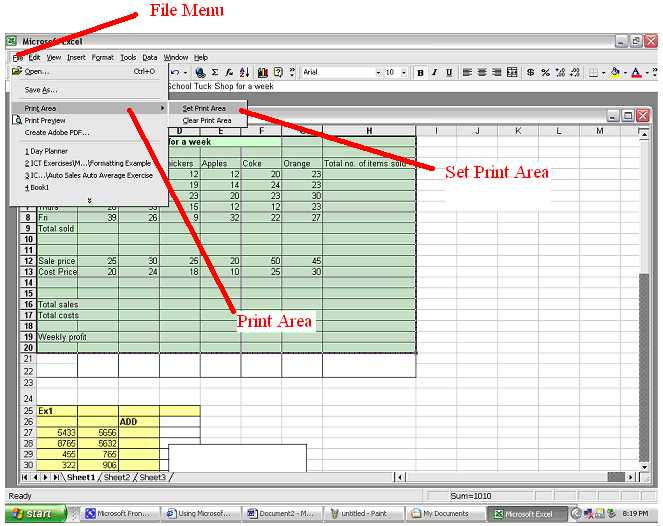Click row 12 header
This screenshot has width=663, height=526.
pos(28,261)
